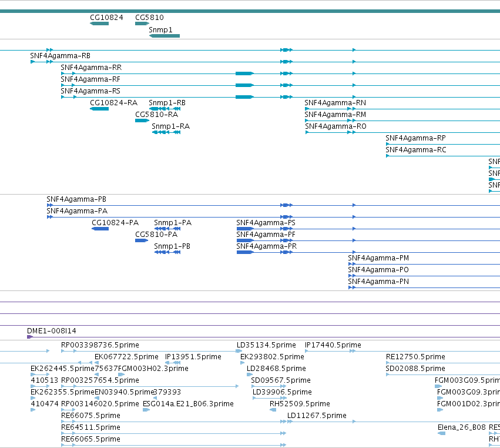The image size is (500, 448).
Task: Click the EN03940.5prime EST label
Action: (125, 392)
